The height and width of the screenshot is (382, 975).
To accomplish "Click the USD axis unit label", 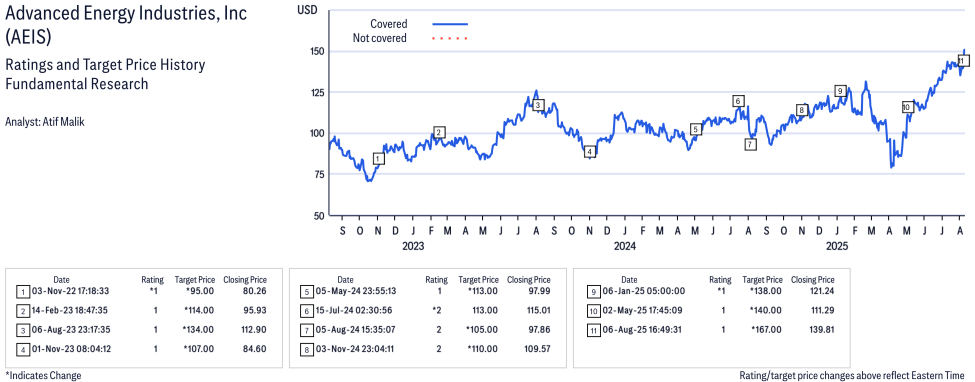I will click(307, 9).
